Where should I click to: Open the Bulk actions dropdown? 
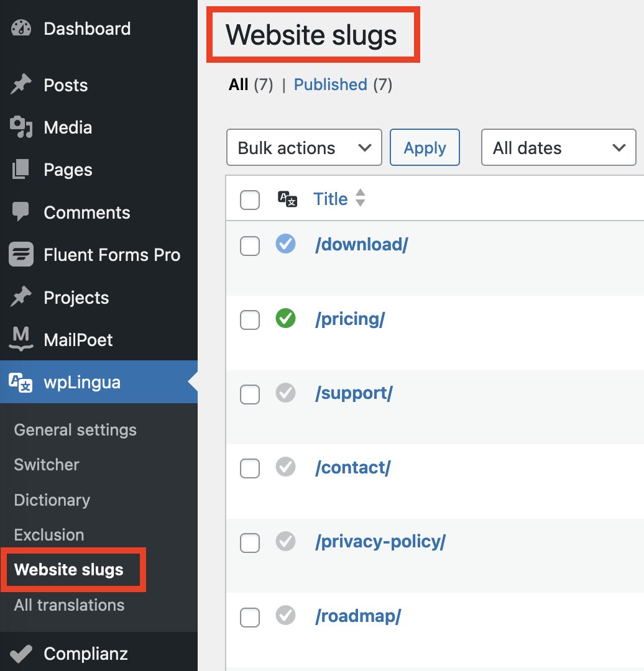point(304,148)
